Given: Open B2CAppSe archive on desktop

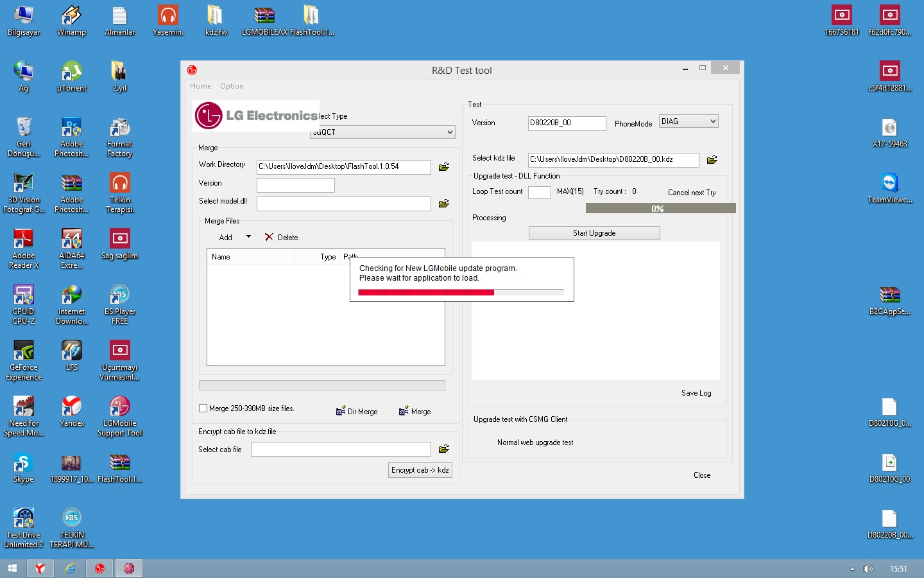Looking at the screenshot, I should 890,301.
